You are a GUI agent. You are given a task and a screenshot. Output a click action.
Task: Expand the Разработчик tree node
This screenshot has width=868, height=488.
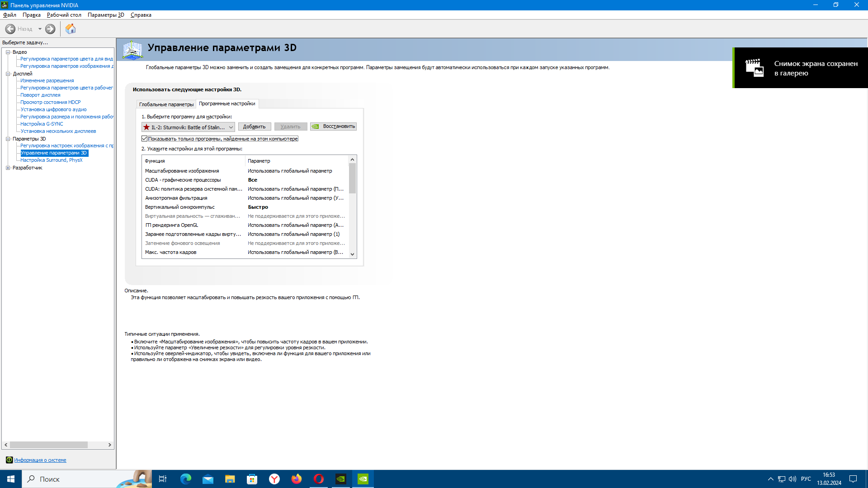(x=8, y=168)
